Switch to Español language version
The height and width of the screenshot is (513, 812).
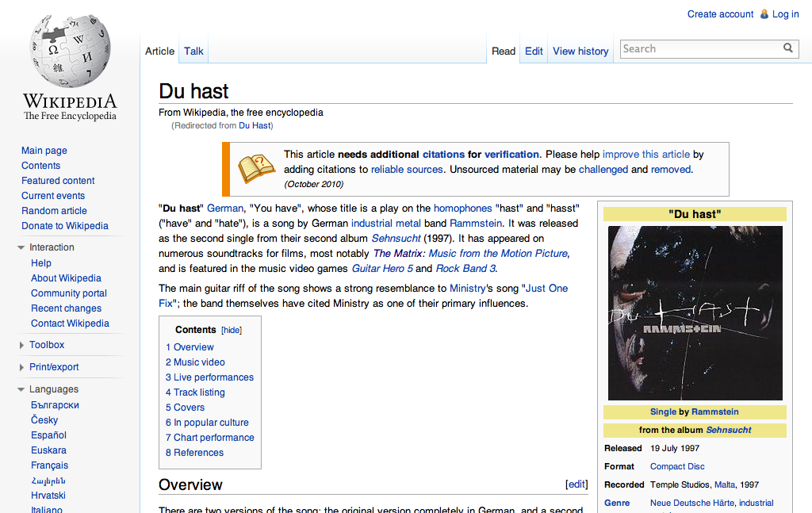click(48, 435)
